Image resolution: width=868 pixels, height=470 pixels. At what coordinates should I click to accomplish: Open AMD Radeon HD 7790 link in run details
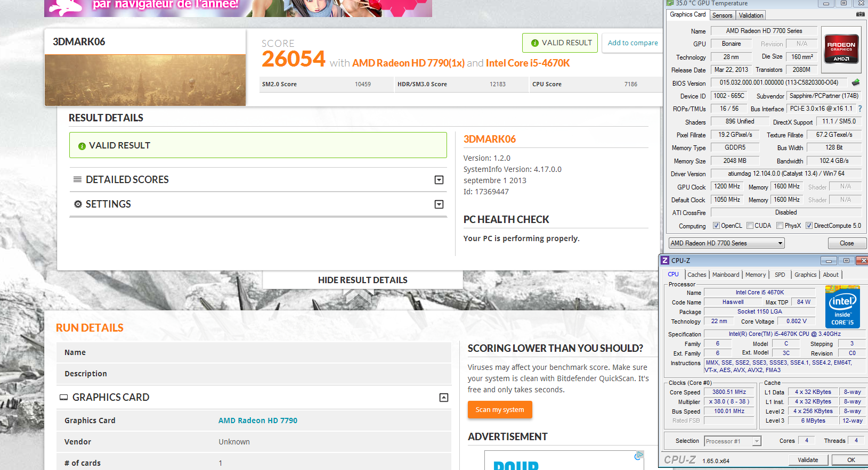258,420
